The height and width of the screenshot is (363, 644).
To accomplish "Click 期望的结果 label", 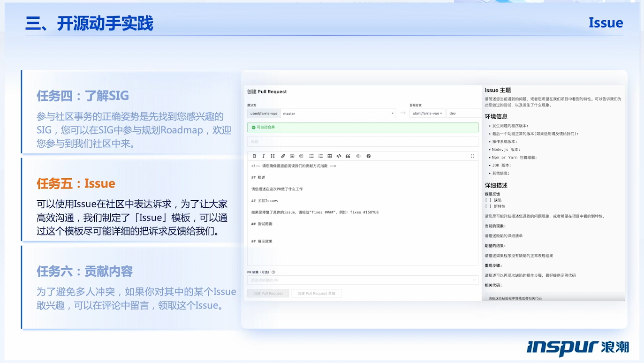I will click(495, 246).
